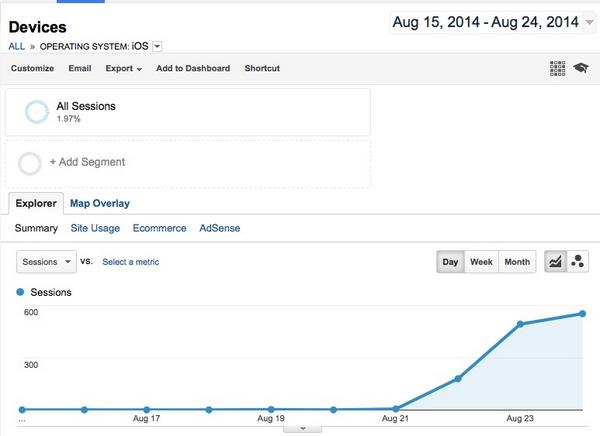The image size is (600, 436).
Task: Click the All Sessions segment label
Action: 86,106
